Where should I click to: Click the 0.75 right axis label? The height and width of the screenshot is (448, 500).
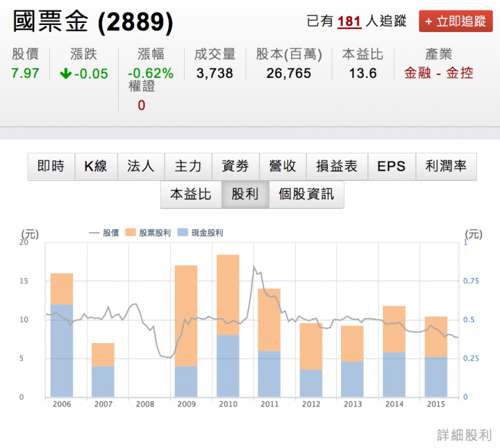click(x=471, y=281)
